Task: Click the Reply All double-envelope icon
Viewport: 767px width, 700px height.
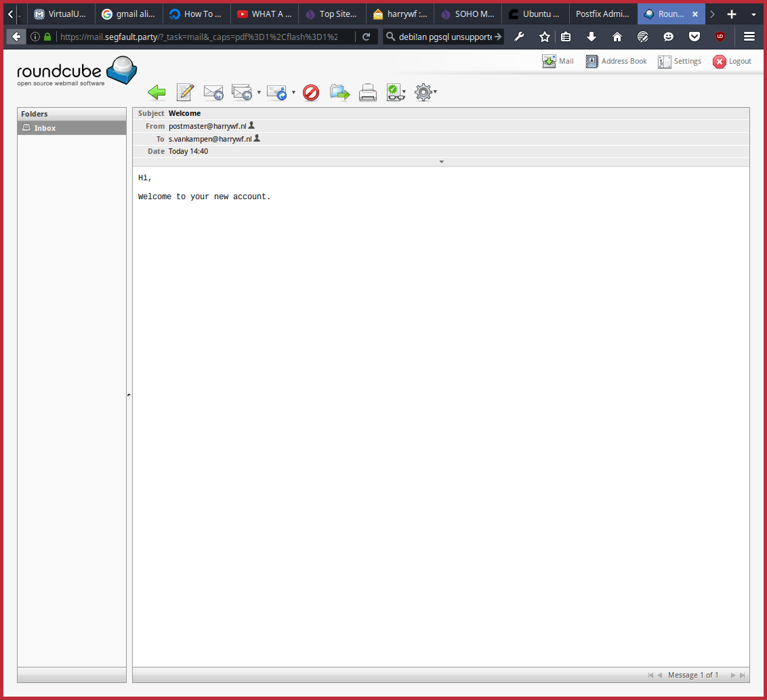Action: tap(241, 93)
